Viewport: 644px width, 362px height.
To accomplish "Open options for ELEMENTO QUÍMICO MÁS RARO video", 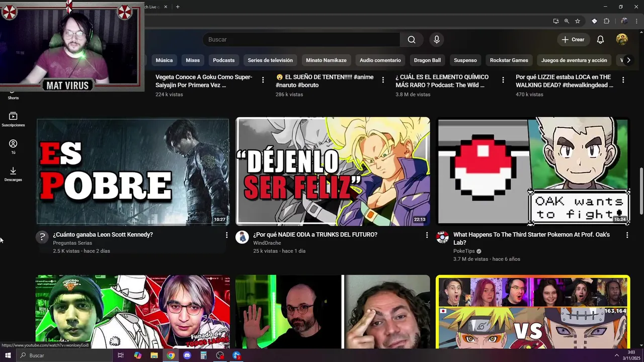I will [x=503, y=80].
